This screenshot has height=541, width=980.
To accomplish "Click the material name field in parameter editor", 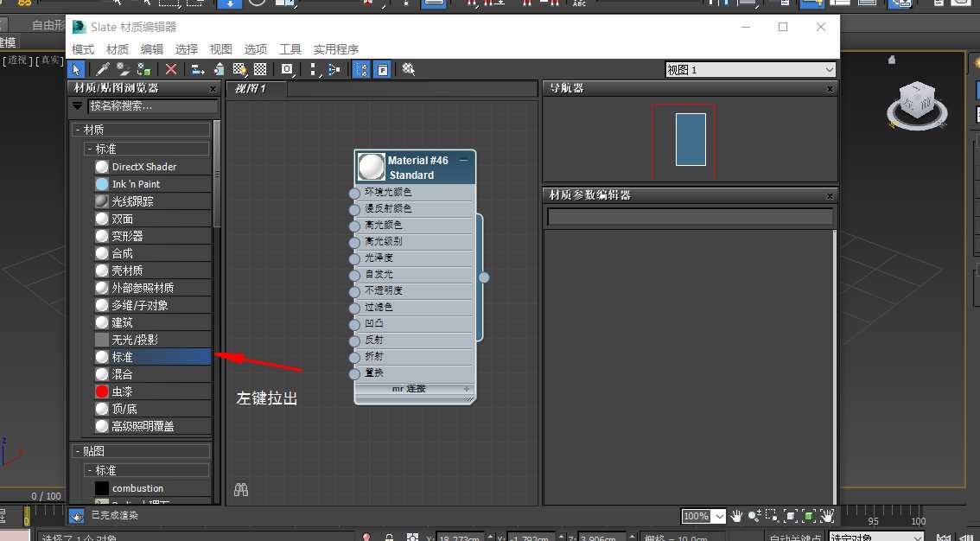I will click(x=690, y=217).
